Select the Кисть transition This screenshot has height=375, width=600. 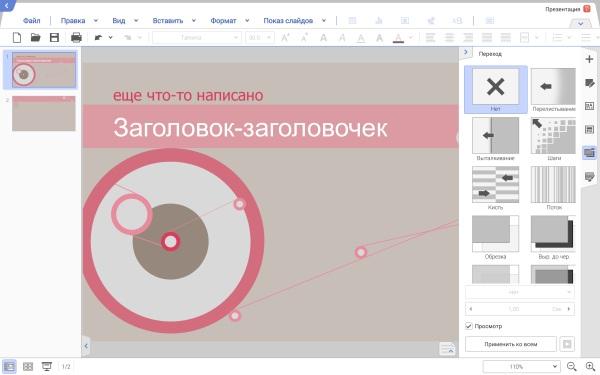tap(496, 188)
